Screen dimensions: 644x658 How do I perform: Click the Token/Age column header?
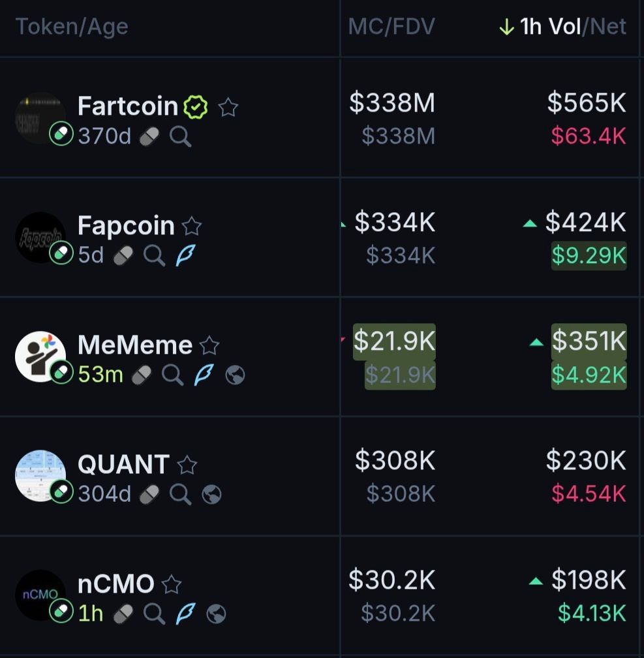72,27
